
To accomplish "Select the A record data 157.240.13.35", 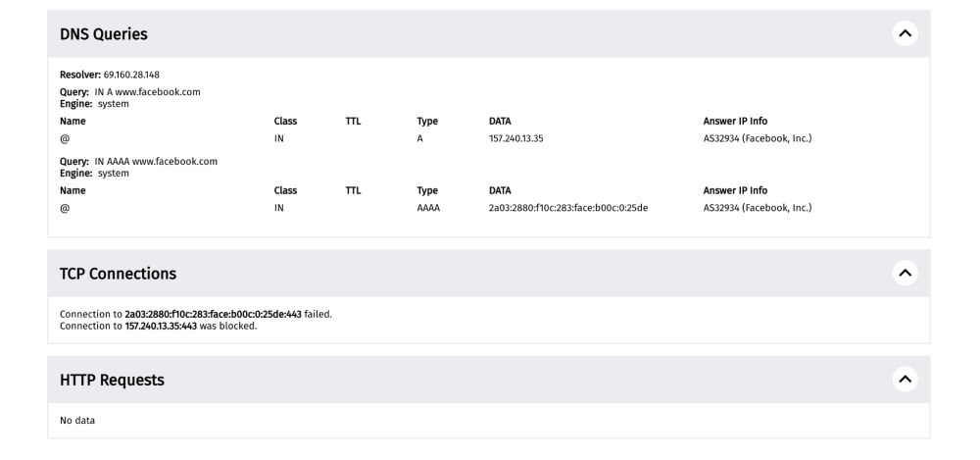I will (x=515, y=139).
